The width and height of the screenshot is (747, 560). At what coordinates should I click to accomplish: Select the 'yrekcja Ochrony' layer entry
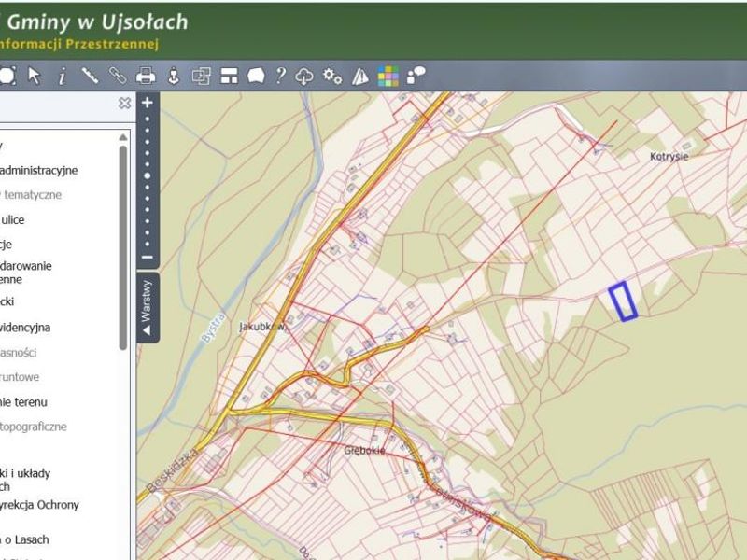coord(39,505)
